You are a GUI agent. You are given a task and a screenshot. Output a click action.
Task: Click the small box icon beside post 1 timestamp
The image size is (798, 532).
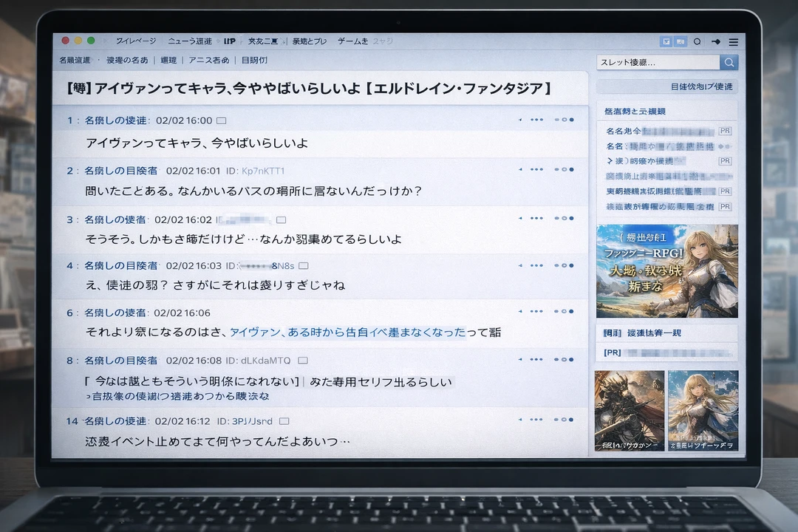coord(221,120)
